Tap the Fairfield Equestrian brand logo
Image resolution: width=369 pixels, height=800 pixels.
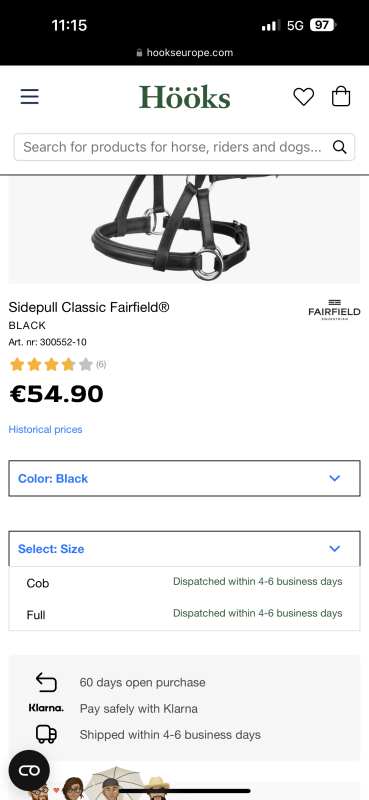[334, 310]
